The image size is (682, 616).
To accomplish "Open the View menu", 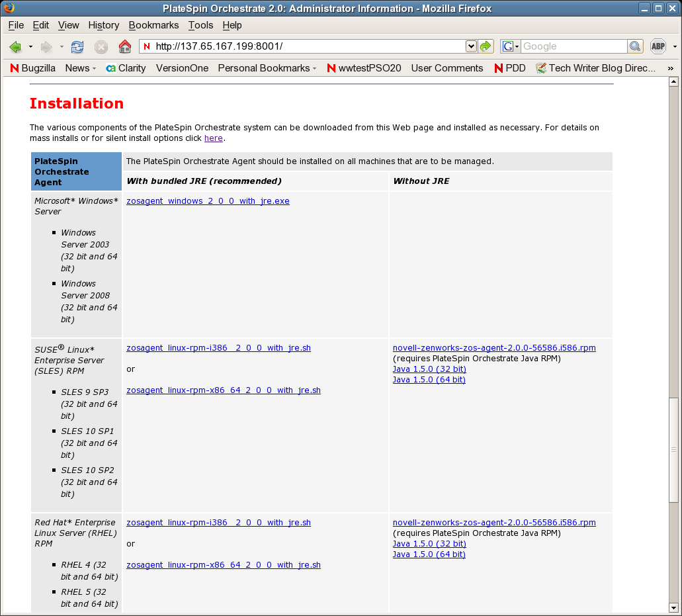I will pyautogui.click(x=69, y=25).
